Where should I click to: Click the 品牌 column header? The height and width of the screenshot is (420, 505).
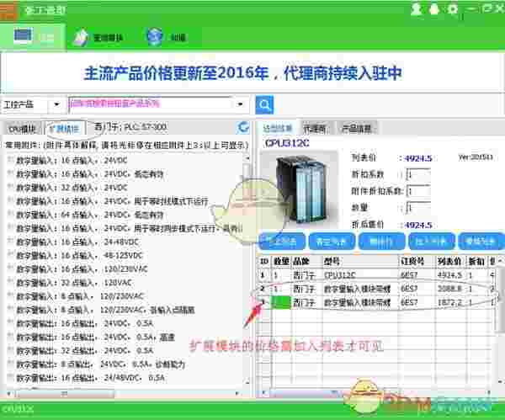[x=307, y=261]
